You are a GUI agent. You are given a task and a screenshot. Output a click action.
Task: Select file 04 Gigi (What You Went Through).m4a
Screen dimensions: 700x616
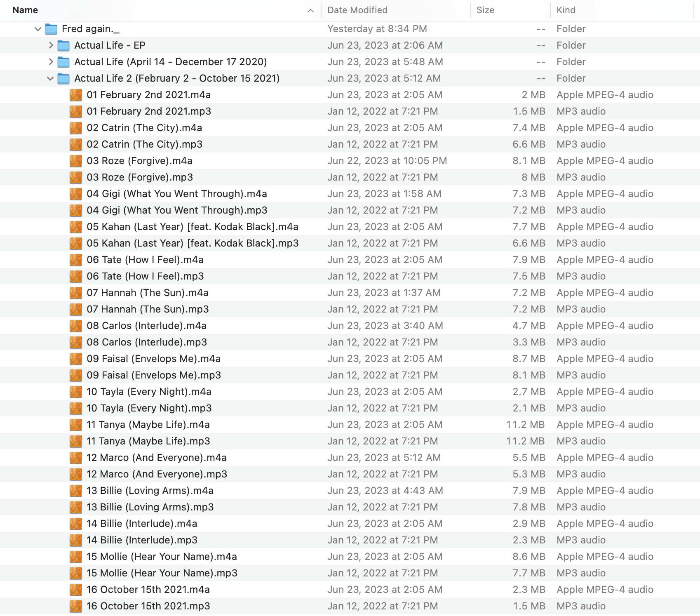177,194
